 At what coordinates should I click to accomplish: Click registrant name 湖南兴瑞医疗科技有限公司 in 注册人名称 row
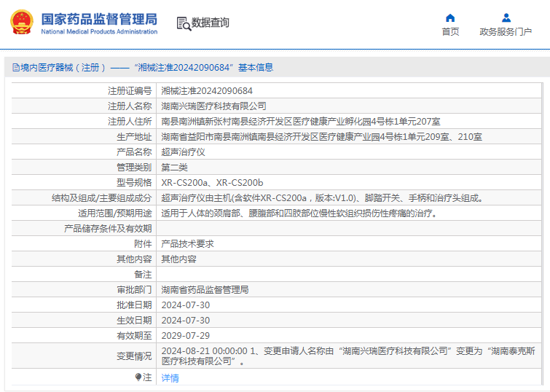[213, 106]
